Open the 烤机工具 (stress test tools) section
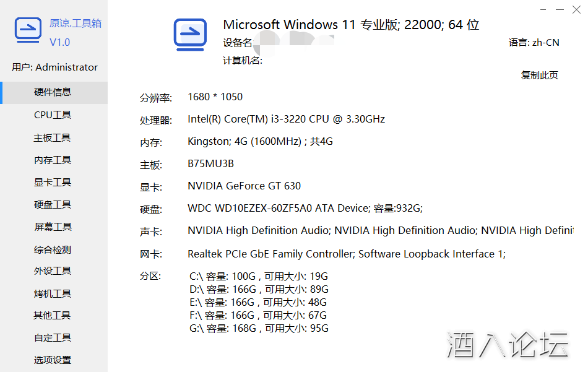588x372 pixels. [52, 293]
